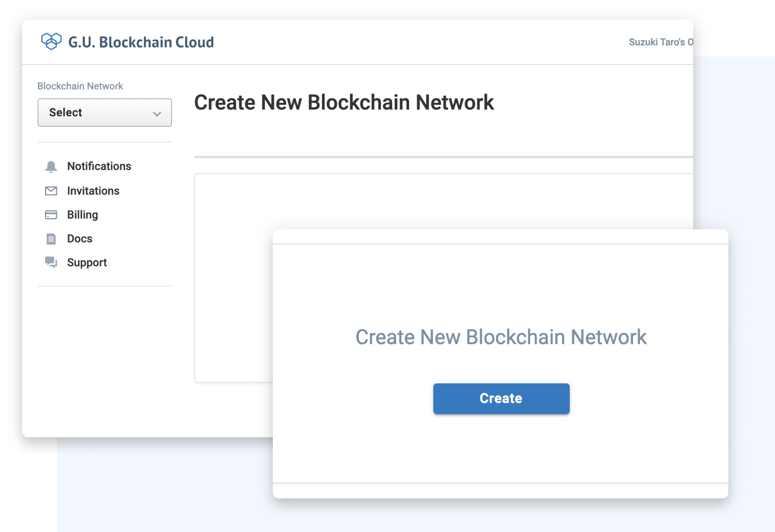
Task: Click Suzuki Taro's organization name in header
Action: tap(661, 42)
